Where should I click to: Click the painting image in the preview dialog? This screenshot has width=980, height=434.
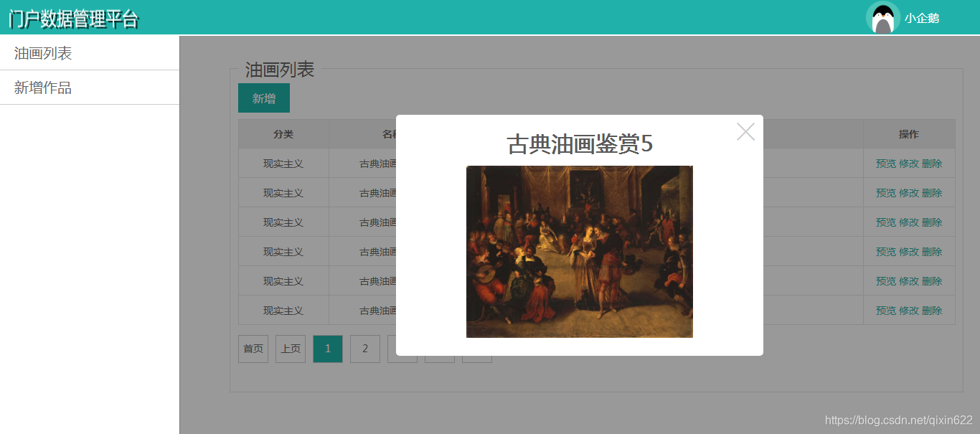[x=580, y=252]
